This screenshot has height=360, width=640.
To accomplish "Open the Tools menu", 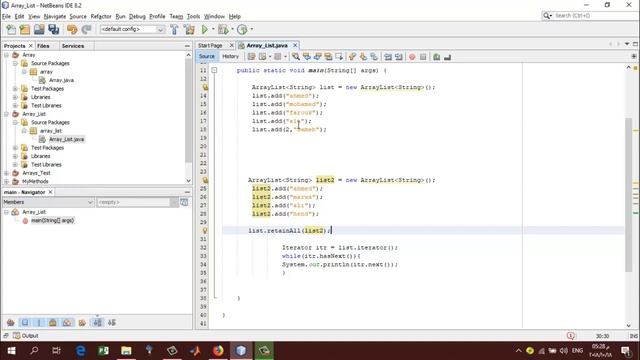I will coord(193,16).
